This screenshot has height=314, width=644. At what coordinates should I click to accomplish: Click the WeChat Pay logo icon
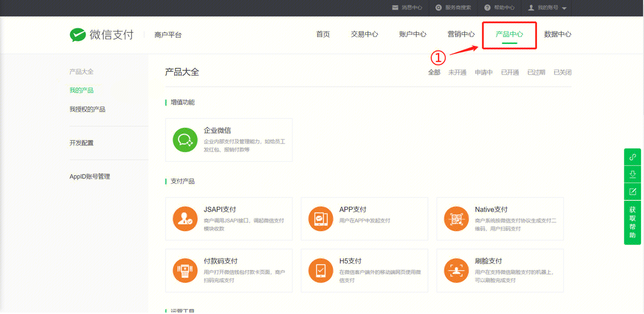[x=78, y=35]
